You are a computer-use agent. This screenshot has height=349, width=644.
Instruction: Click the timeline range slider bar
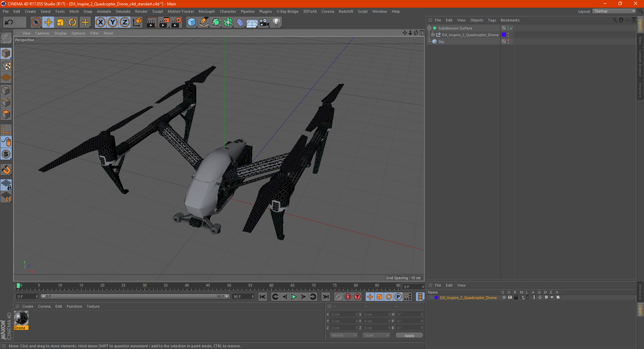click(135, 296)
